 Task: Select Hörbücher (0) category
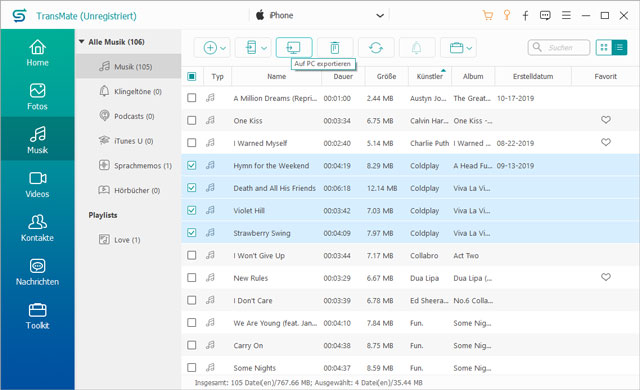(x=128, y=190)
